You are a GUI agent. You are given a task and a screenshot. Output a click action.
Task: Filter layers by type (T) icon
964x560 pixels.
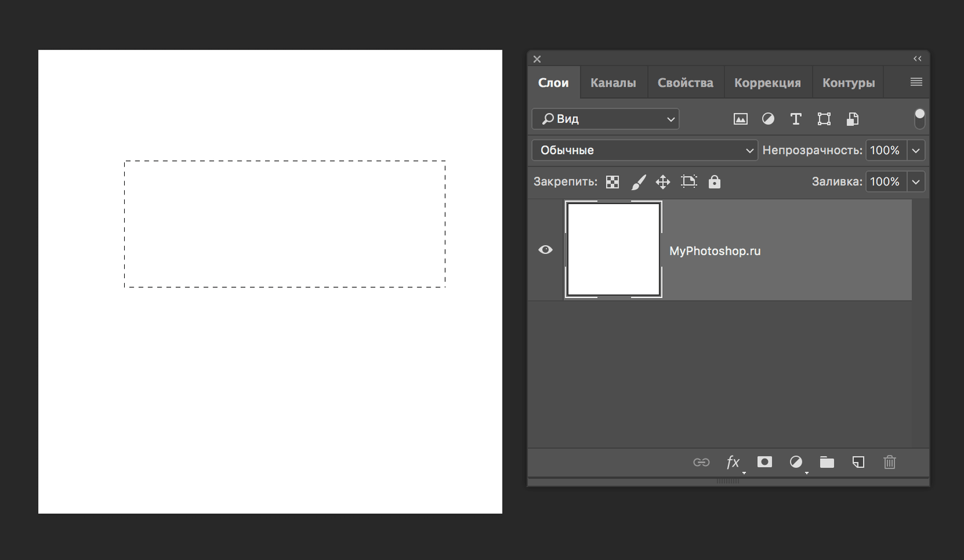796,119
